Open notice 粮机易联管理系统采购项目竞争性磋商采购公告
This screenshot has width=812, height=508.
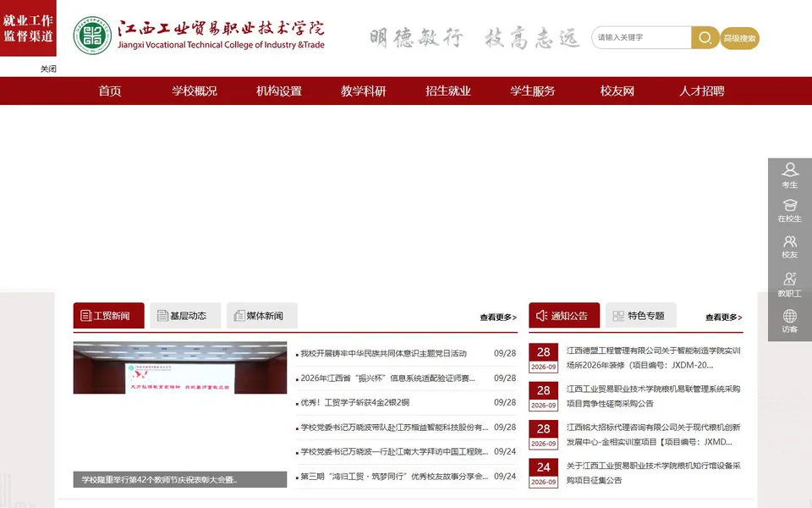click(653, 396)
